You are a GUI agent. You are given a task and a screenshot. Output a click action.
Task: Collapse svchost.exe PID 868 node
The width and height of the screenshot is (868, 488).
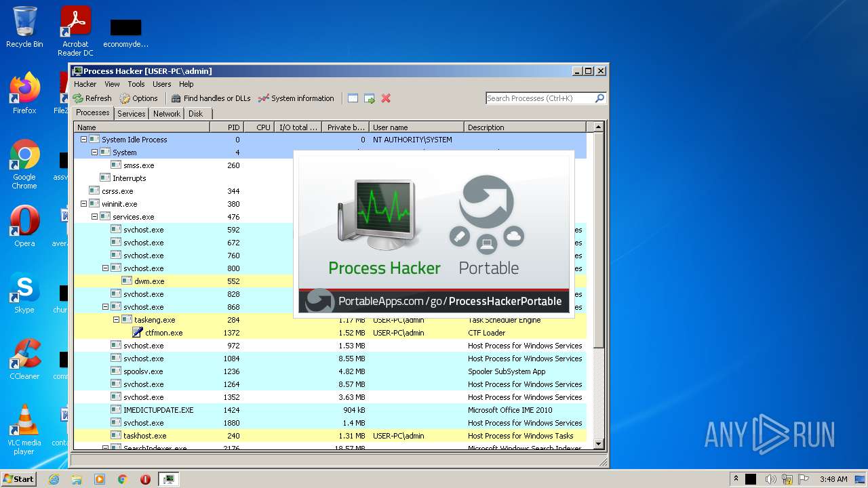tap(106, 307)
